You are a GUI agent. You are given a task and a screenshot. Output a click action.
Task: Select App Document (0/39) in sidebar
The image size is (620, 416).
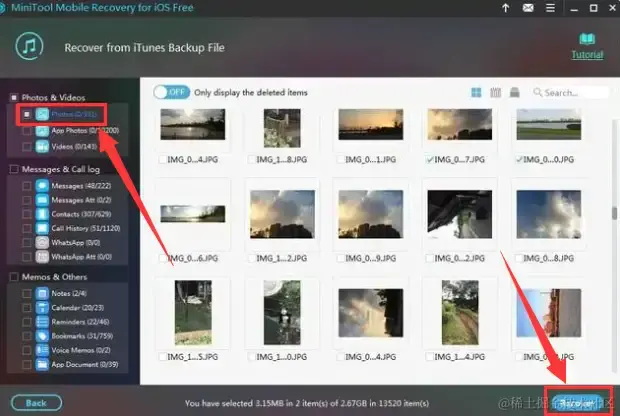[x=85, y=364]
